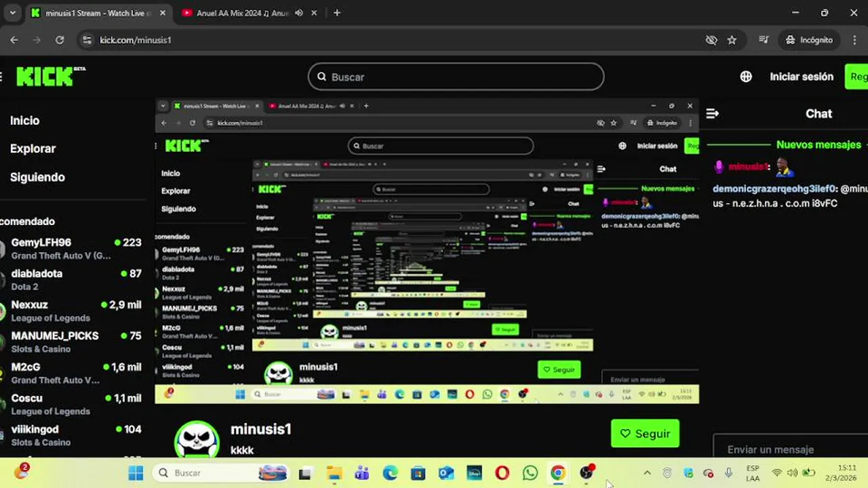
Task: Open a new browser tab
Action: (337, 13)
